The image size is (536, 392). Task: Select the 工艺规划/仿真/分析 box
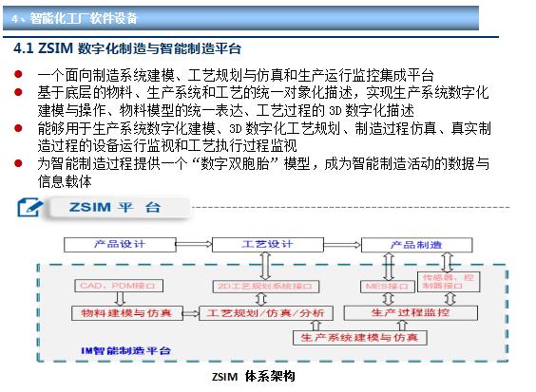[266, 313]
